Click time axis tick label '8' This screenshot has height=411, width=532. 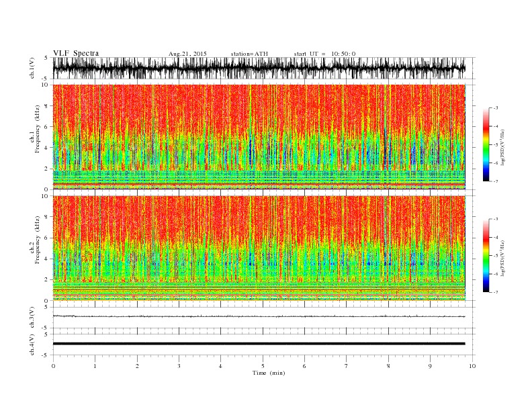tap(388, 366)
